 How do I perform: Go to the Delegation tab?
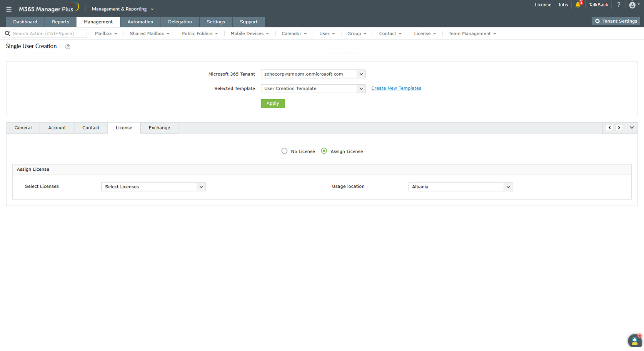180,22
